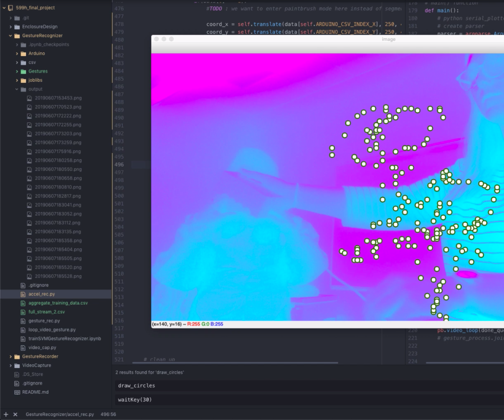Click image icon for 20190607153453.png
The width and height of the screenshot is (504, 420).
pos(29,98)
